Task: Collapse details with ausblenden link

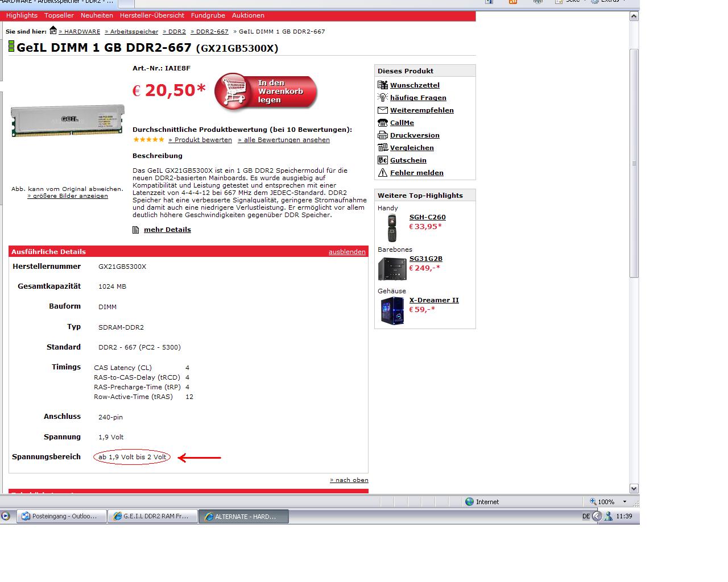Action: tap(347, 252)
